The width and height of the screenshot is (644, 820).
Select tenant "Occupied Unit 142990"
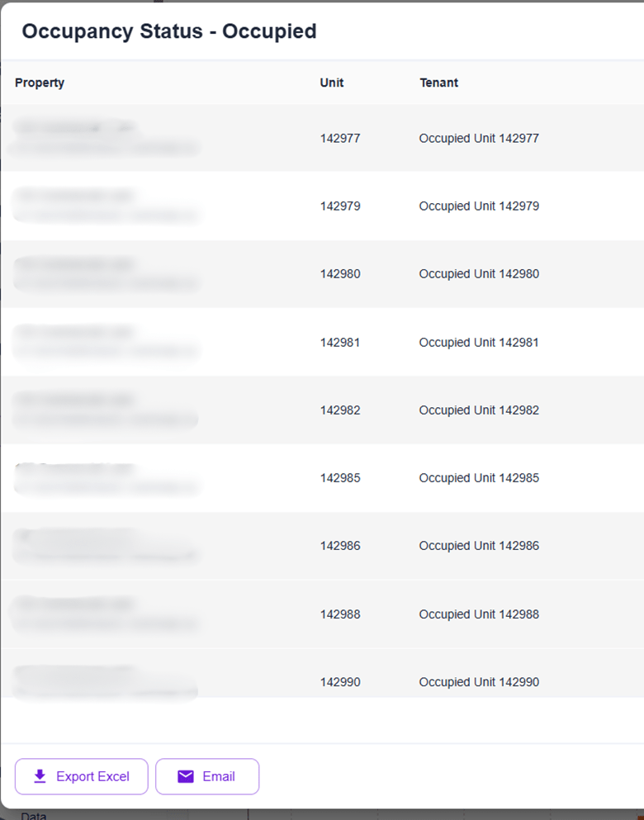tap(479, 682)
